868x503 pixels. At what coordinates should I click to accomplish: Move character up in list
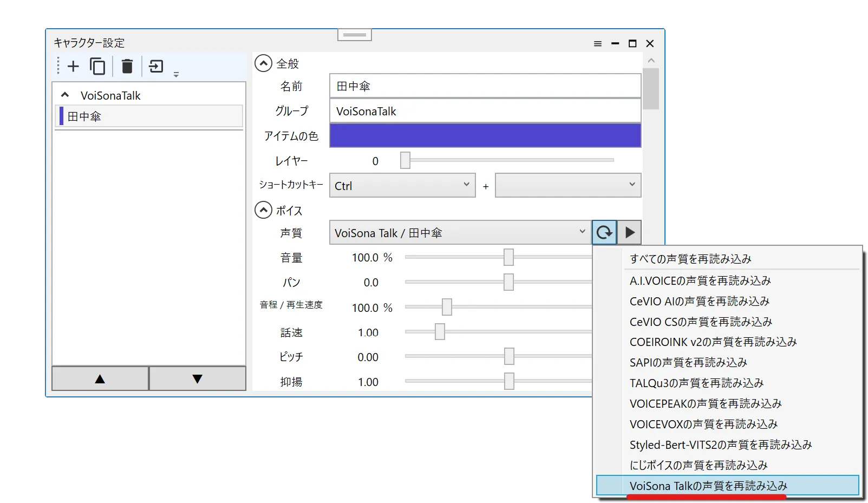click(100, 378)
